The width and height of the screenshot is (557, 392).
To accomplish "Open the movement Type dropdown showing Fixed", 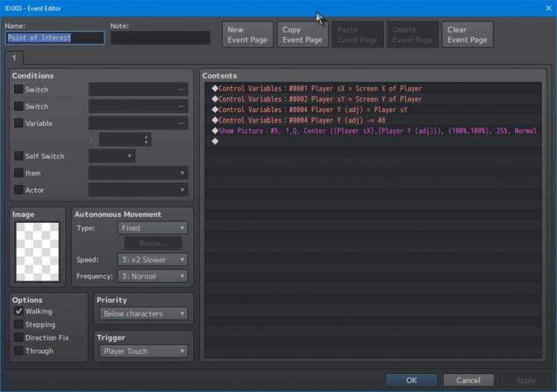I will coord(152,228).
